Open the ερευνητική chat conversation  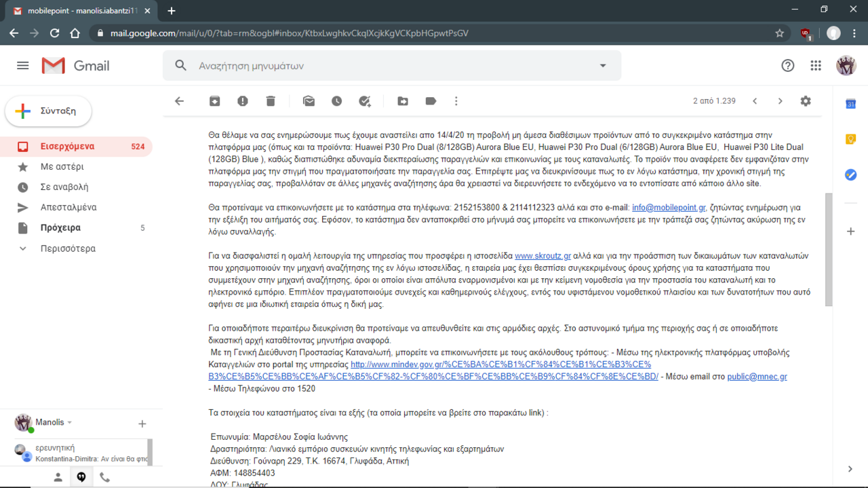pyautogui.click(x=75, y=453)
